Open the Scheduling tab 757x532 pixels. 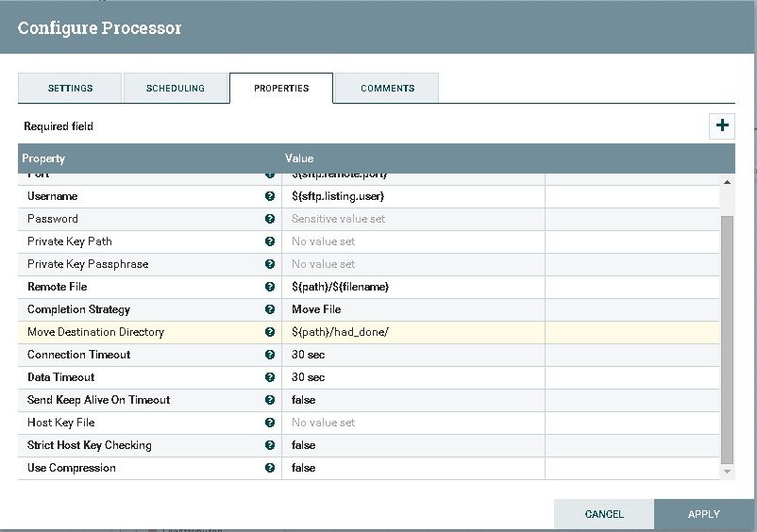tap(176, 88)
